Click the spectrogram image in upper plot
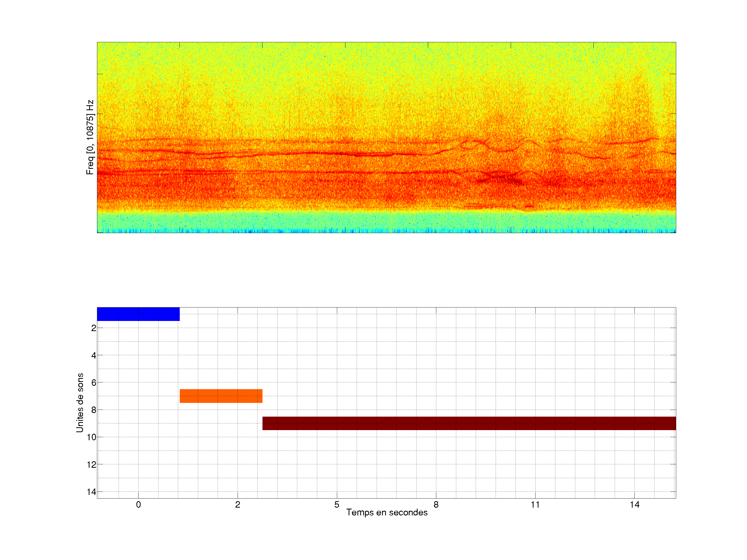The image size is (747, 560). coord(386,137)
